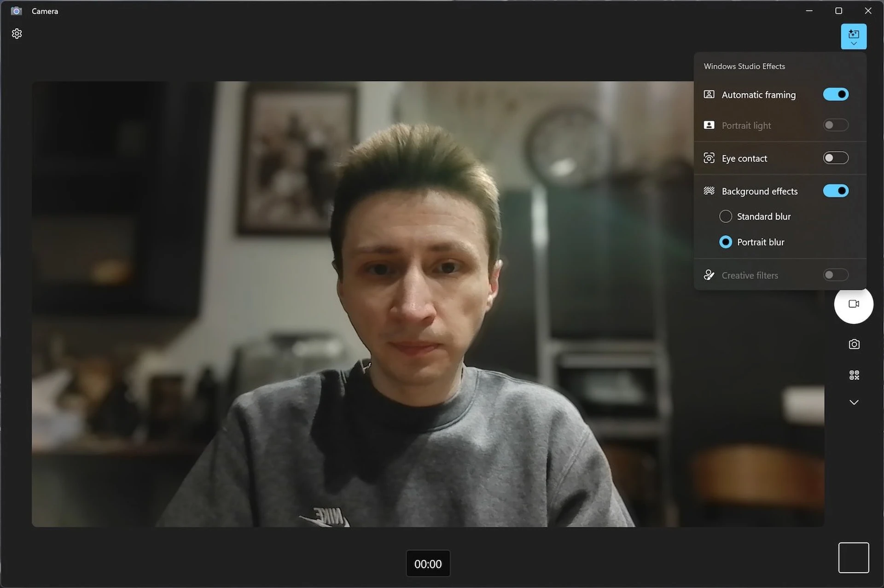This screenshot has width=884, height=588.
Task: Switch to photo mode camera icon
Action: tap(854, 344)
